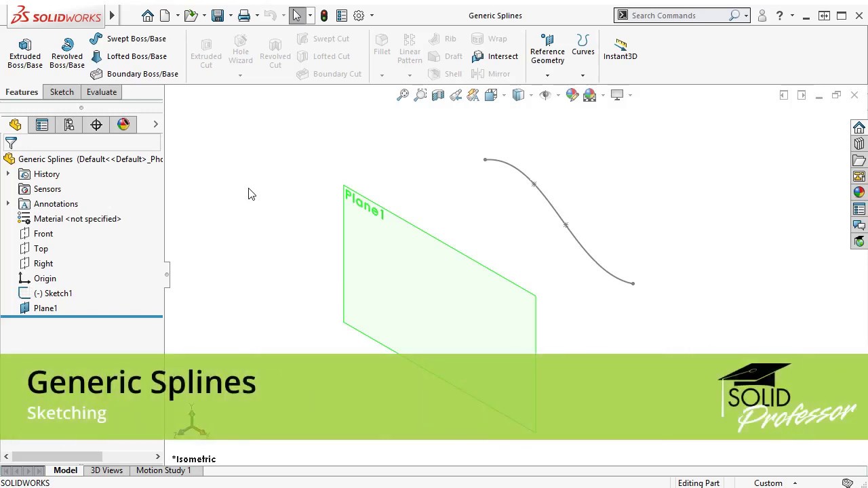Select the Extruded Boss/Base tool
868x488 pixels.
[x=25, y=54]
